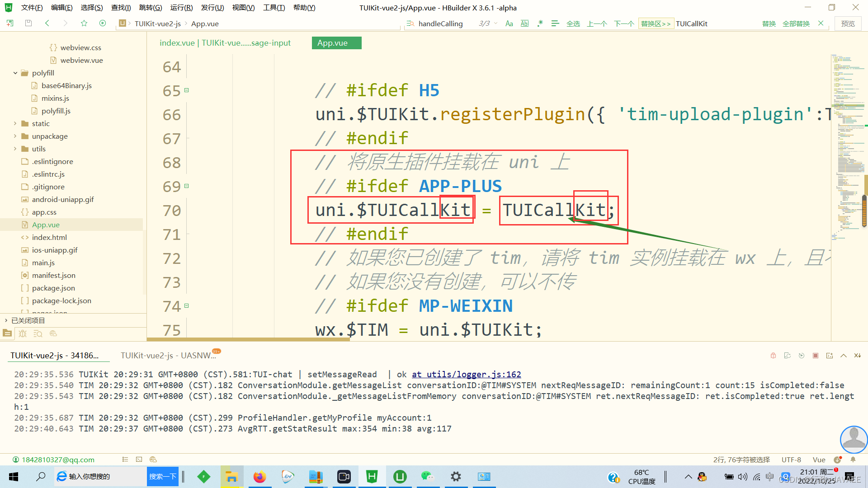Viewport: 868px width, 488px height.
Task: Open main.js in file tree
Action: pyautogui.click(x=43, y=263)
